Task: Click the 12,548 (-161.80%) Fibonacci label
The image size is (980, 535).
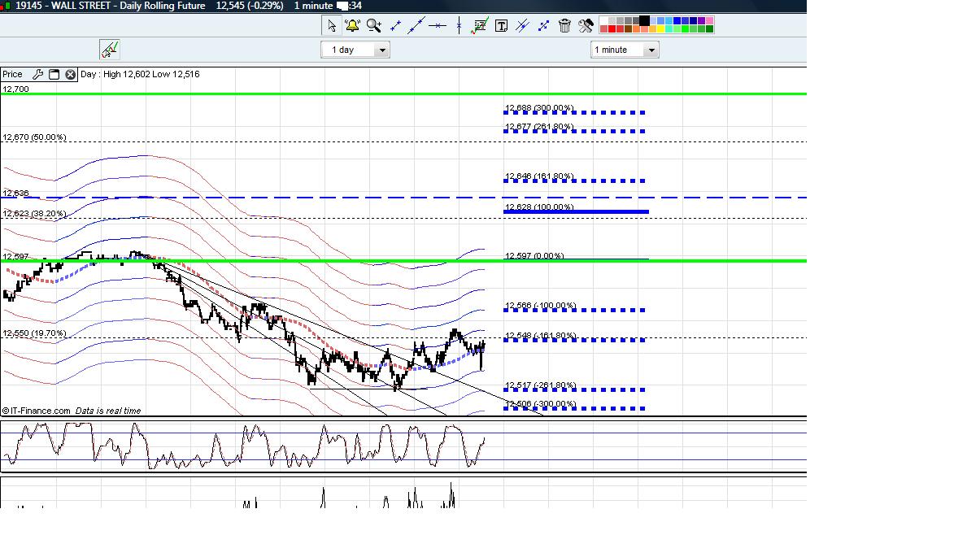Action: pos(540,336)
